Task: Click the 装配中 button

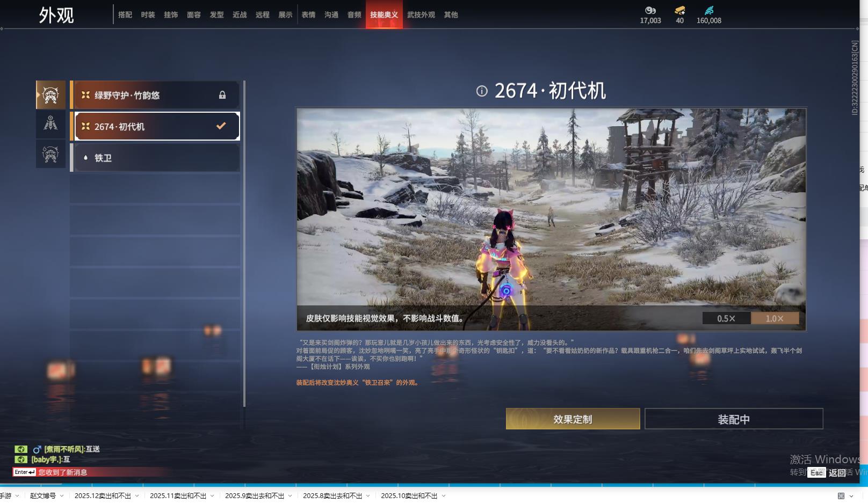Action: click(734, 419)
